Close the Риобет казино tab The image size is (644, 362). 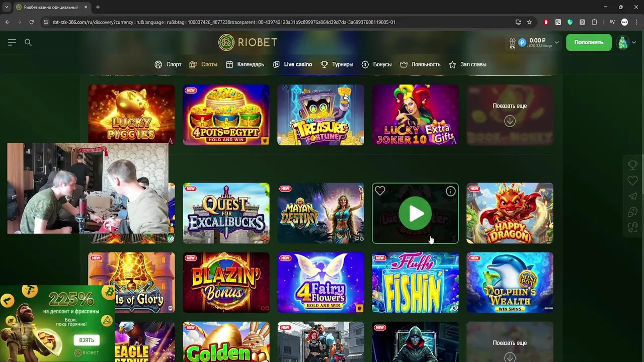click(x=86, y=7)
